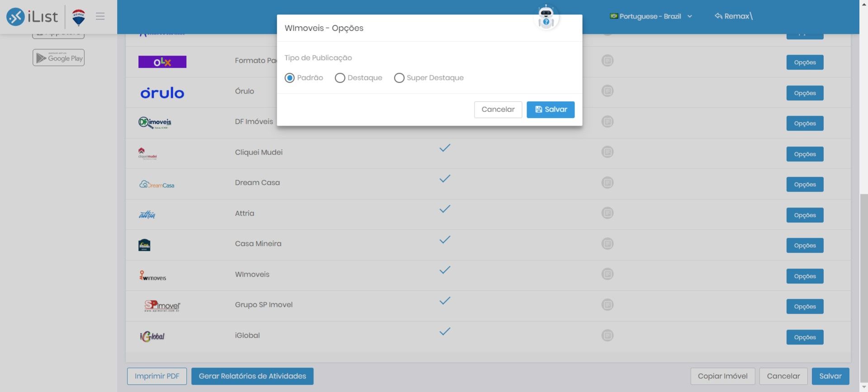Cancel the WImoveis options dialog
868x392 pixels.
[x=498, y=109]
